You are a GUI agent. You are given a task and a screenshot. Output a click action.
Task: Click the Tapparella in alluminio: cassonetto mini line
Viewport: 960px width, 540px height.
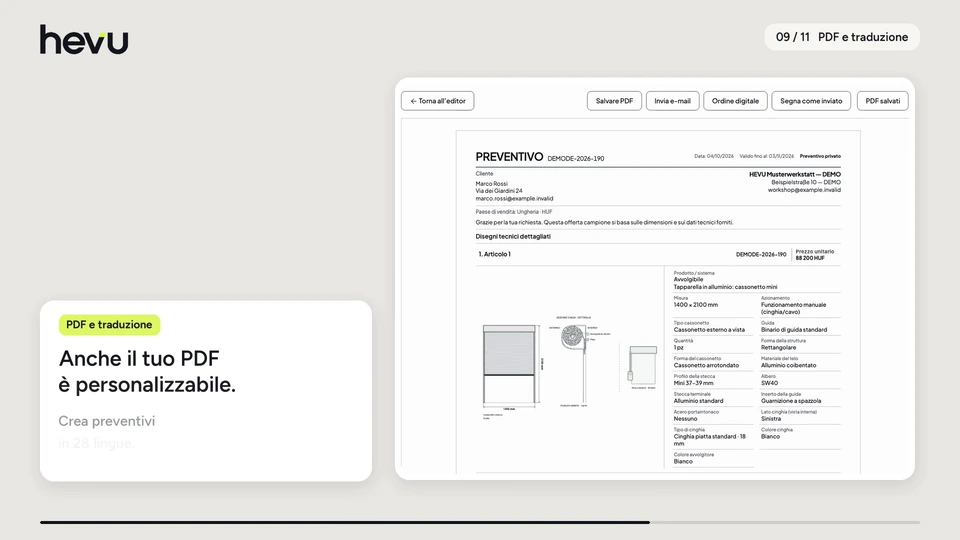(x=726, y=287)
